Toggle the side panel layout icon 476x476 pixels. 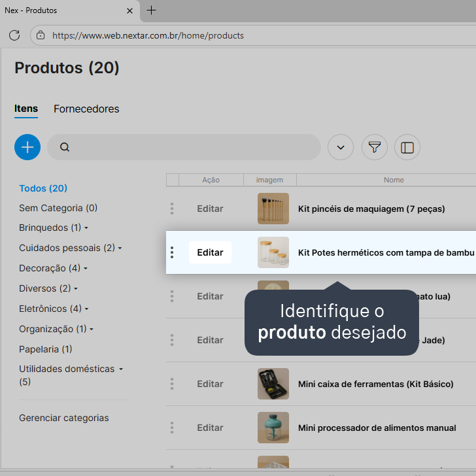(407, 147)
